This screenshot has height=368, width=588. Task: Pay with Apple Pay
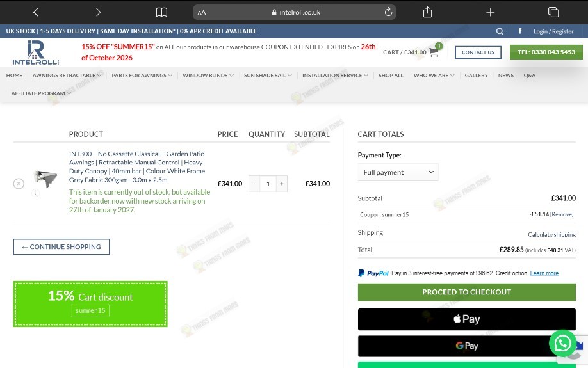pos(466,319)
